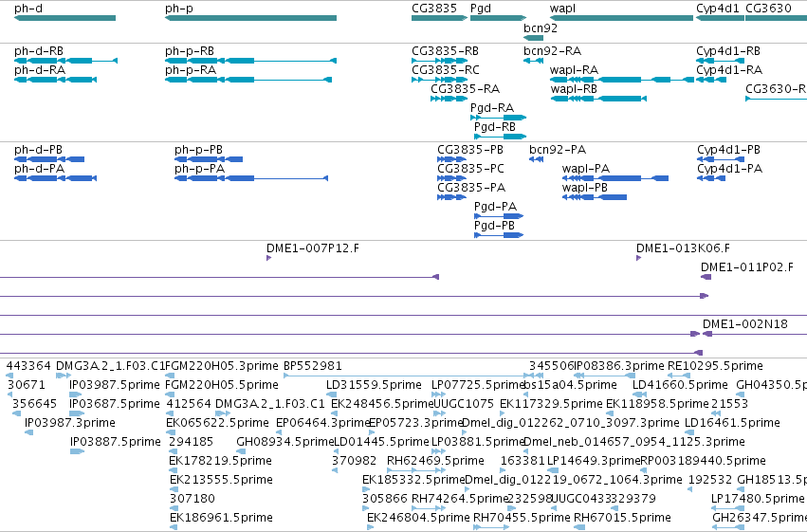Click the 443364 EST label

[28, 366]
